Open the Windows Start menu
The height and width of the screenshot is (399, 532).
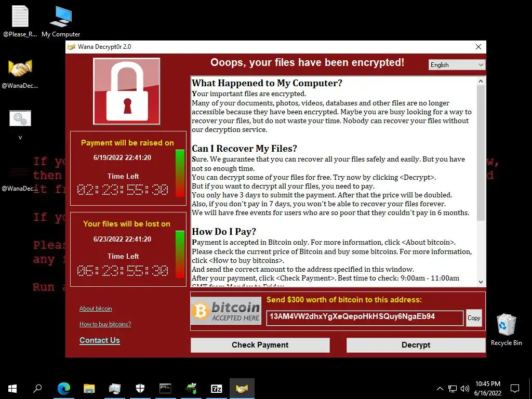(x=12, y=389)
